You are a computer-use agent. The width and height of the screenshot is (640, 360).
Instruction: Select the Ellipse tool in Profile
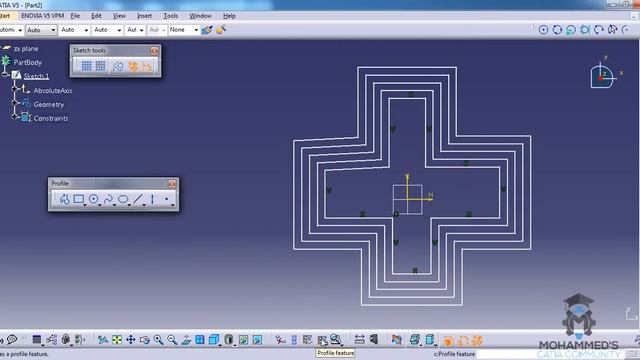(123, 199)
